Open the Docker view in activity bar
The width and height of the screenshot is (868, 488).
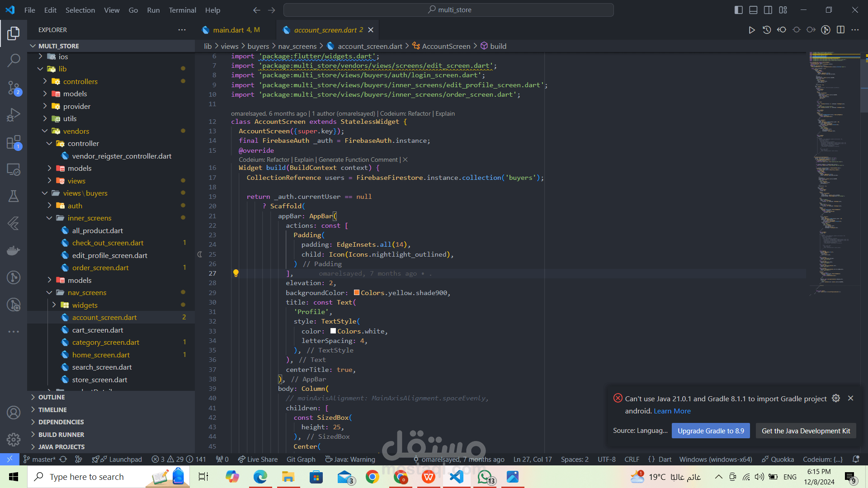(14, 250)
